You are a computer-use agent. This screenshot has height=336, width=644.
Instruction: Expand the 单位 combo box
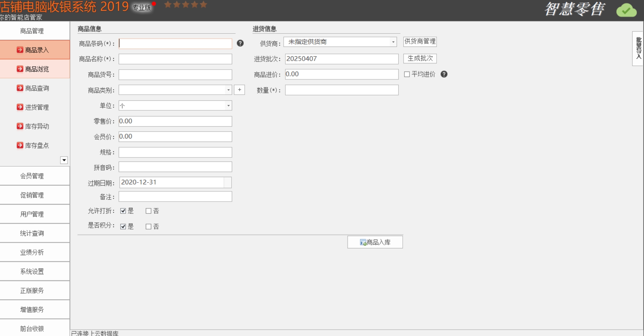coord(228,106)
